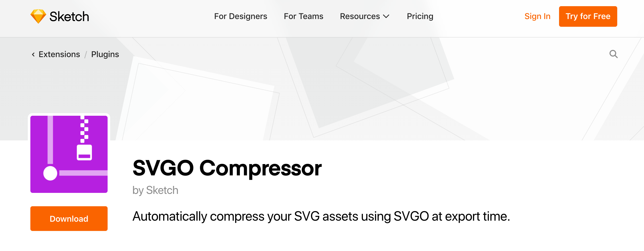Click the plugin description sentence
Screen dimensions: 644x251
click(321, 216)
